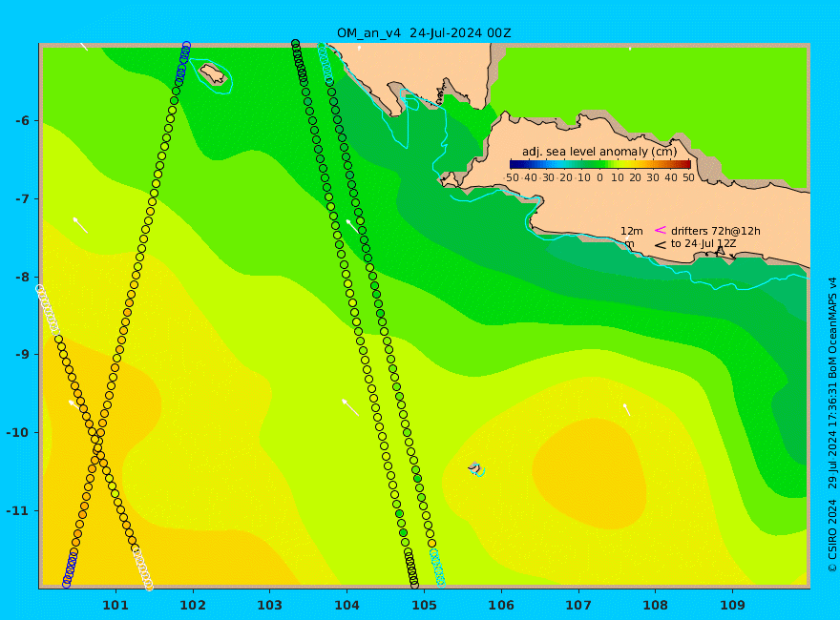Screen dimensions: 840x620
Task: Click the Enggano island outline near 102°E
Action: (x=213, y=73)
